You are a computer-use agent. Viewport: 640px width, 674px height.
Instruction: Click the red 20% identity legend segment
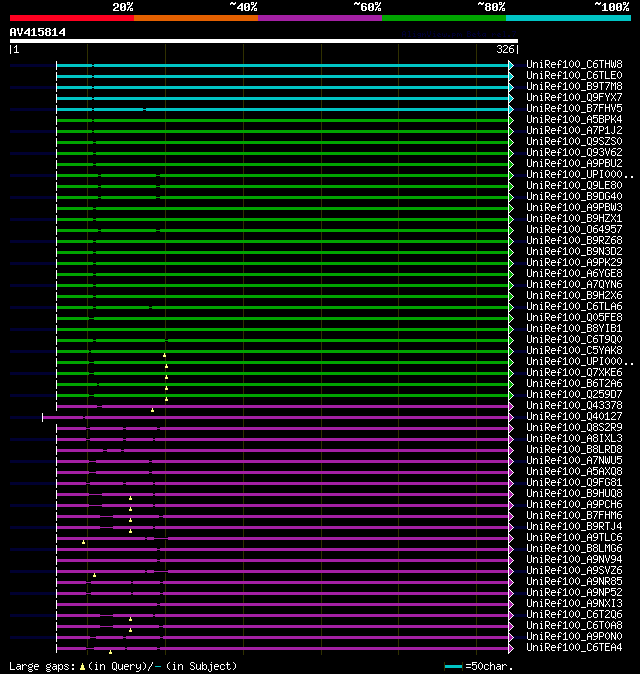point(72,18)
